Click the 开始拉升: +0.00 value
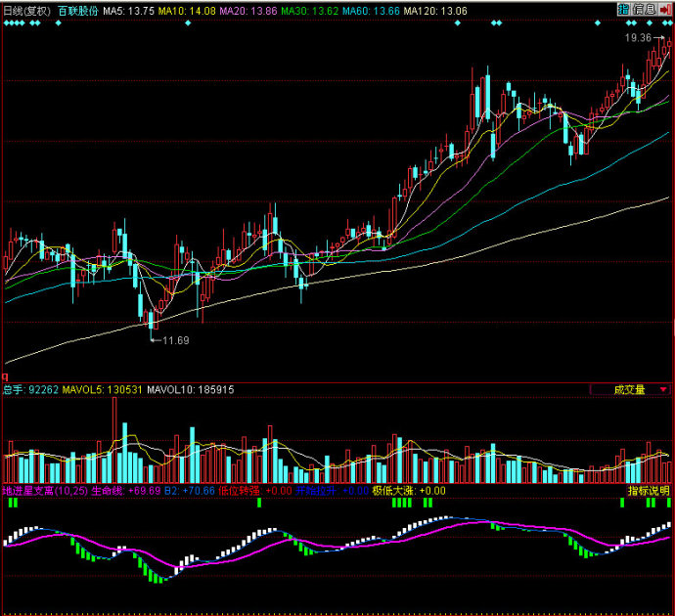 (332, 491)
